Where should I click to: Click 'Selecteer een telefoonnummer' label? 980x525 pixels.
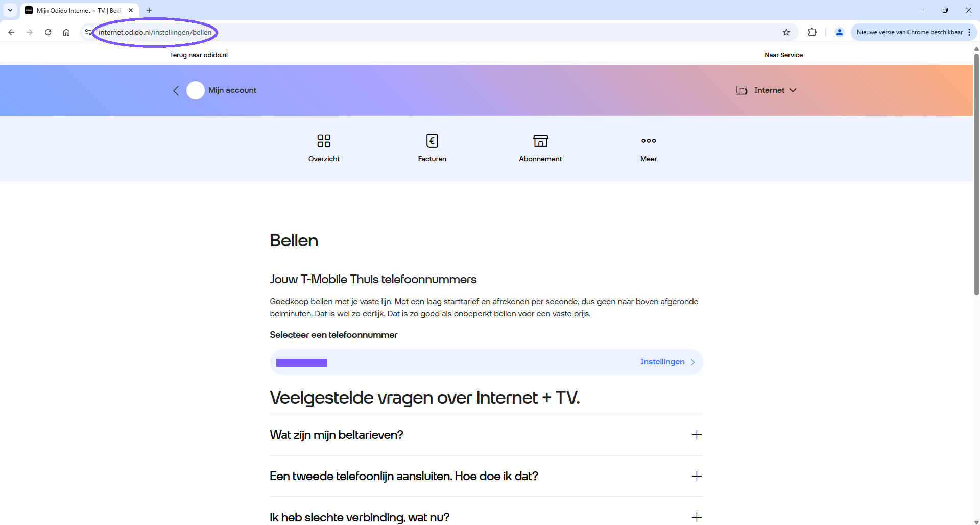pyautogui.click(x=333, y=335)
